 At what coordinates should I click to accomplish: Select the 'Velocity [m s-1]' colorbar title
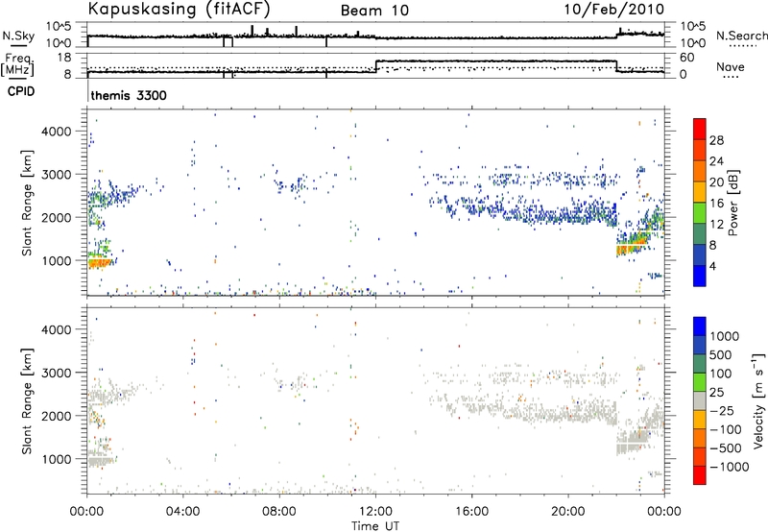(x=759, y=400)
